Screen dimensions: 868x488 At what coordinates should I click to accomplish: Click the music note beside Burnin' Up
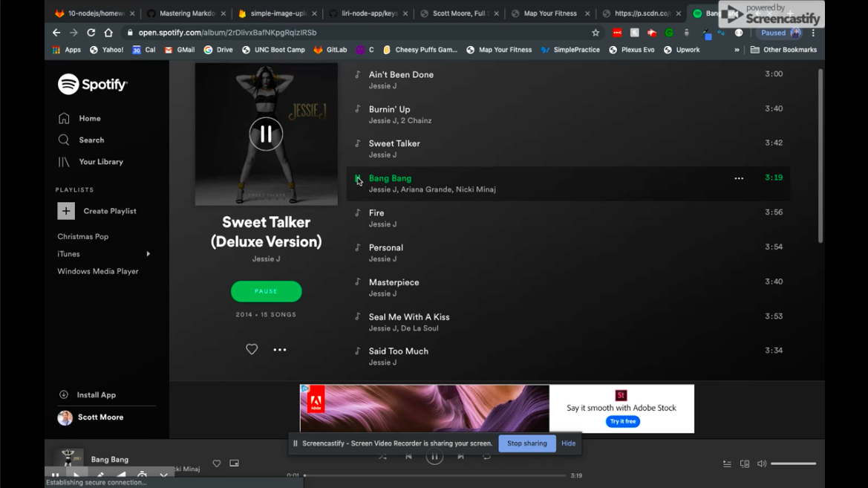click(x=358, y=109)
